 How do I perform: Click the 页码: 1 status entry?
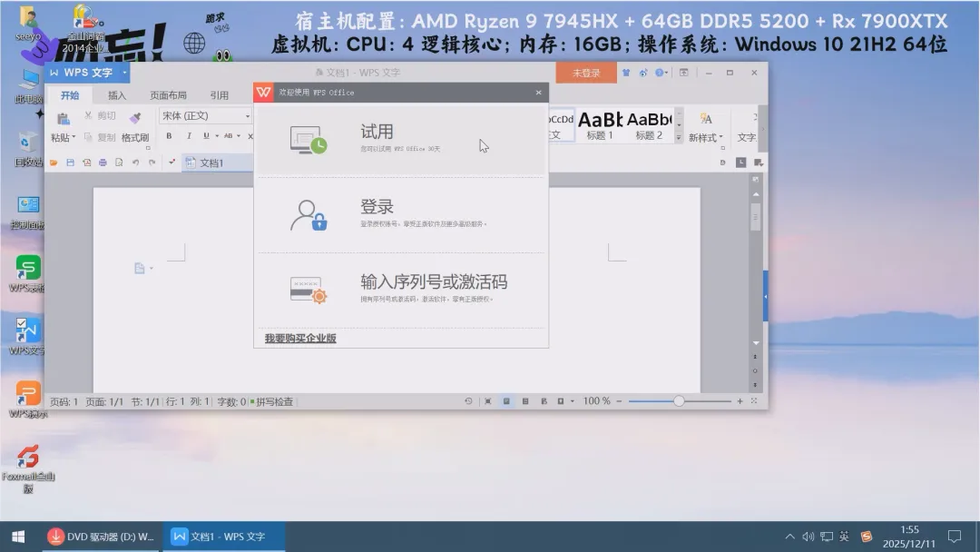[64, 402]
